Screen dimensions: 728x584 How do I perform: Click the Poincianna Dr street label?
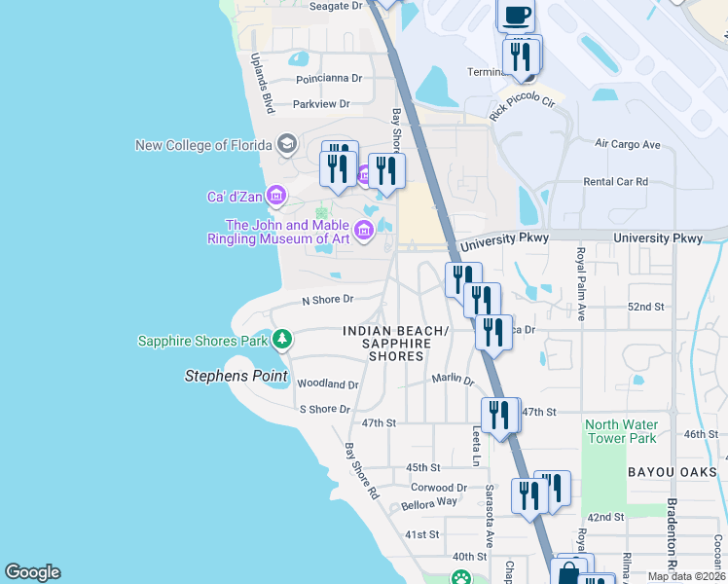[329, 79]
